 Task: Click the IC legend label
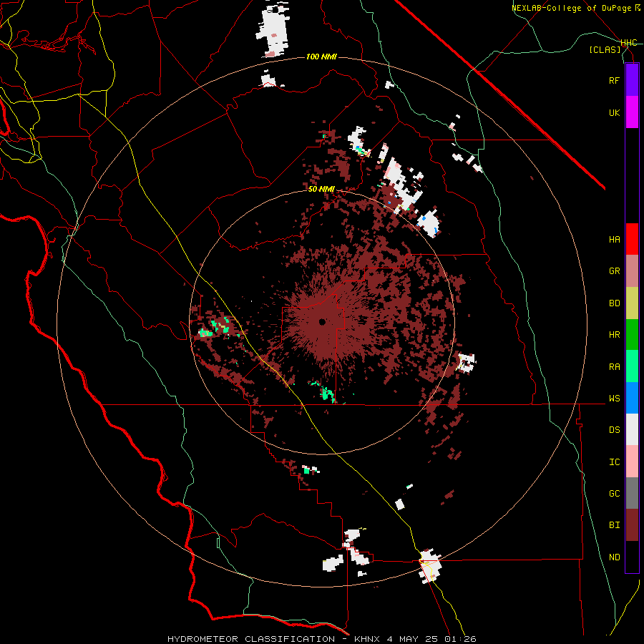(614, 462)
